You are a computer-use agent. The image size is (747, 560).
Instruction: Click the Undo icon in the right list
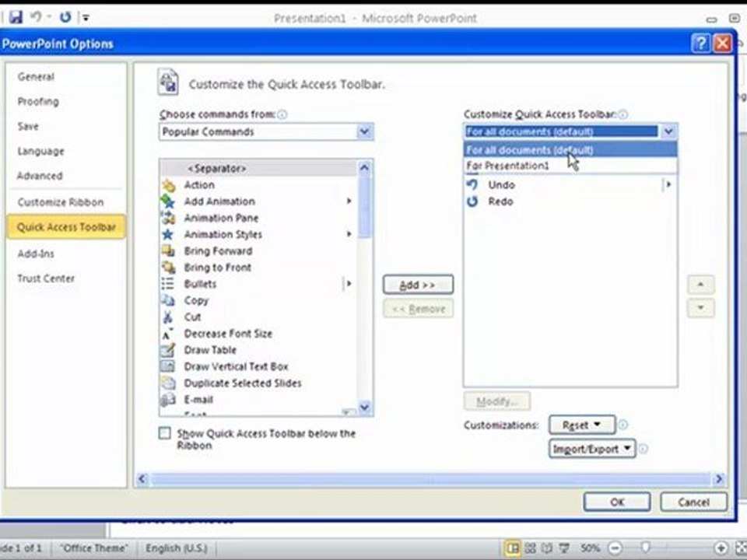click(472, 185)
